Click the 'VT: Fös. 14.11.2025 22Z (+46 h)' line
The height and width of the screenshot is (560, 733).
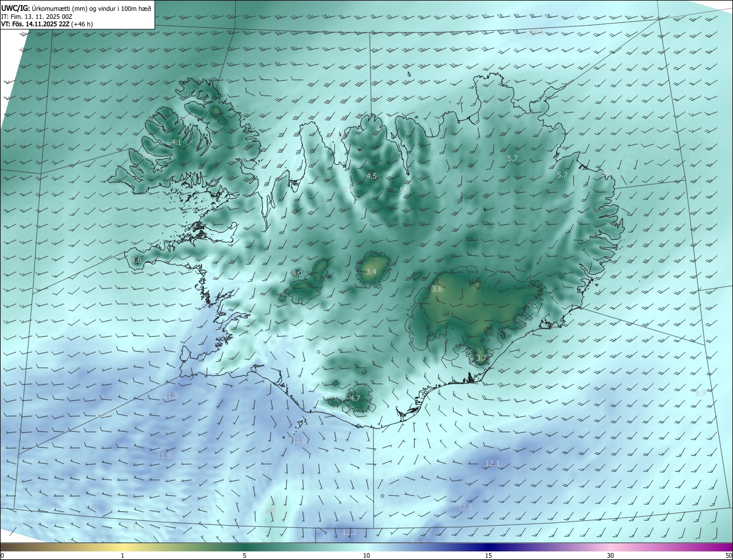(x=48, y=24)
